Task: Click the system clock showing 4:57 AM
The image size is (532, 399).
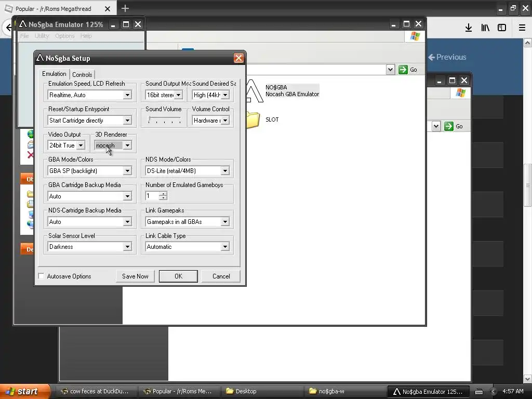Action: 513,391
